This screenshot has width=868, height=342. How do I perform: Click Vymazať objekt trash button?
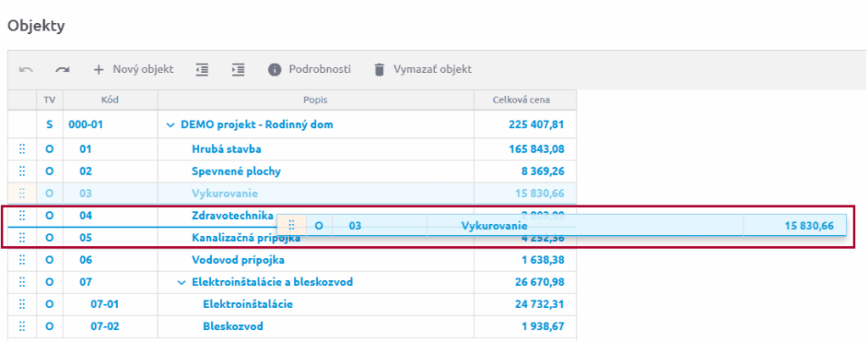point(422,70)
